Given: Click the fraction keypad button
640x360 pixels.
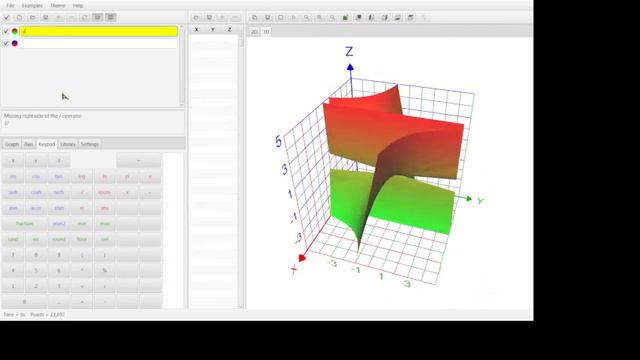Looking at the screenshot, I should coord(24,224).
